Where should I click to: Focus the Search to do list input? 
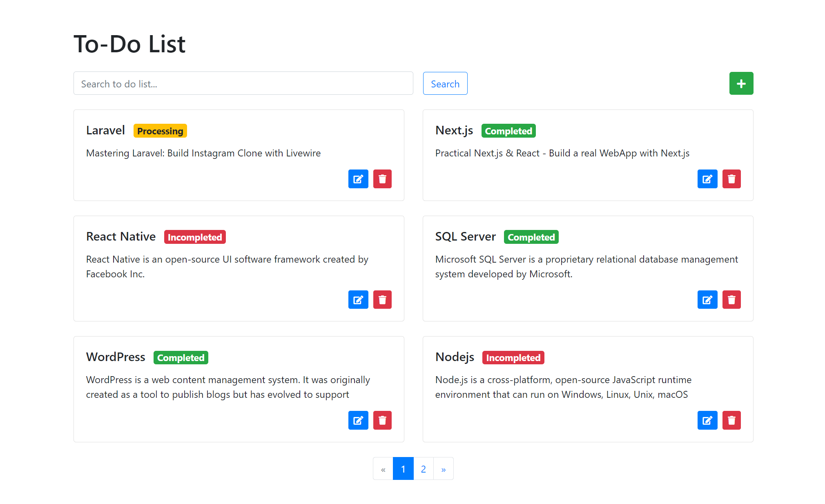click(243, 84)
